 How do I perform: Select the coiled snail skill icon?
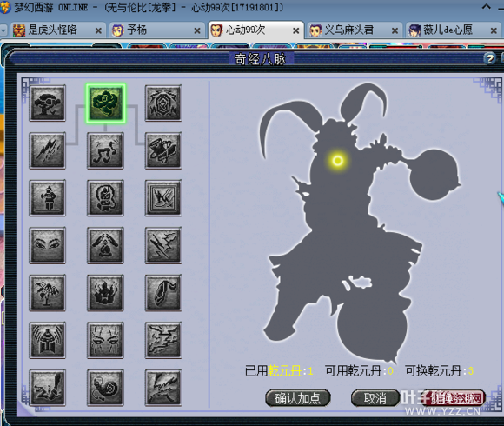[105, 388]
